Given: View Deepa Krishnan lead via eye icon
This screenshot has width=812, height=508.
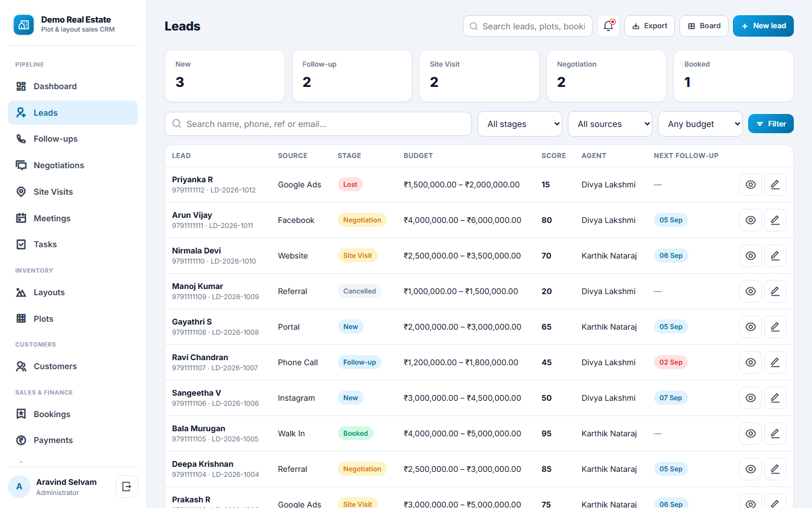Looking at the screenshot, I should [x=751, y=469].
